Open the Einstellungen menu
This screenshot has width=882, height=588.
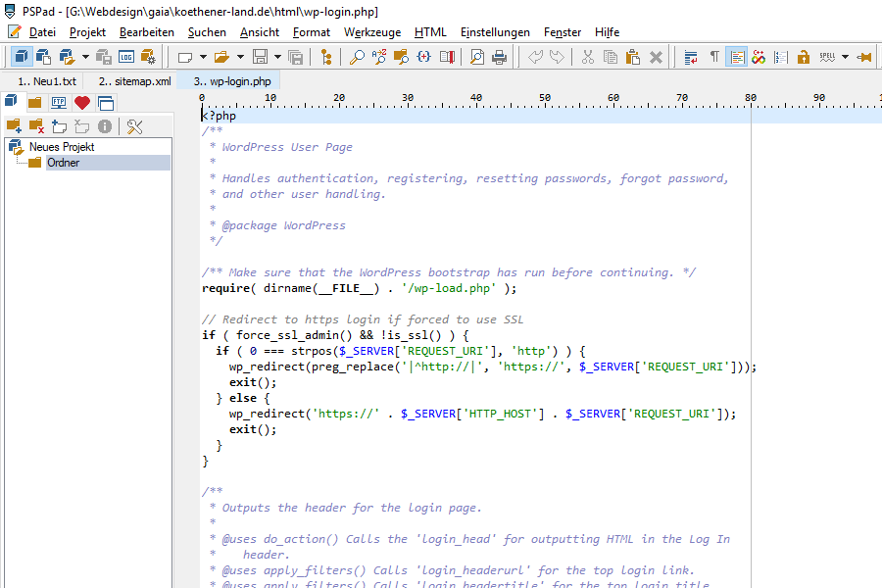tap(495, 32)
